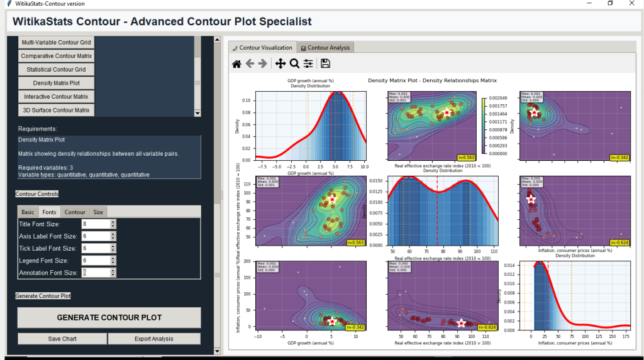Image resolution: width=644 pixels, height=360 pixels.
Task: Click the inflation density distribution subplot
Action: 575,295
